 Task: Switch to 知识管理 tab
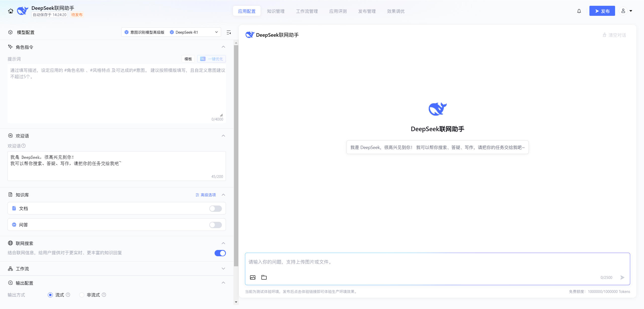point(276,11)
